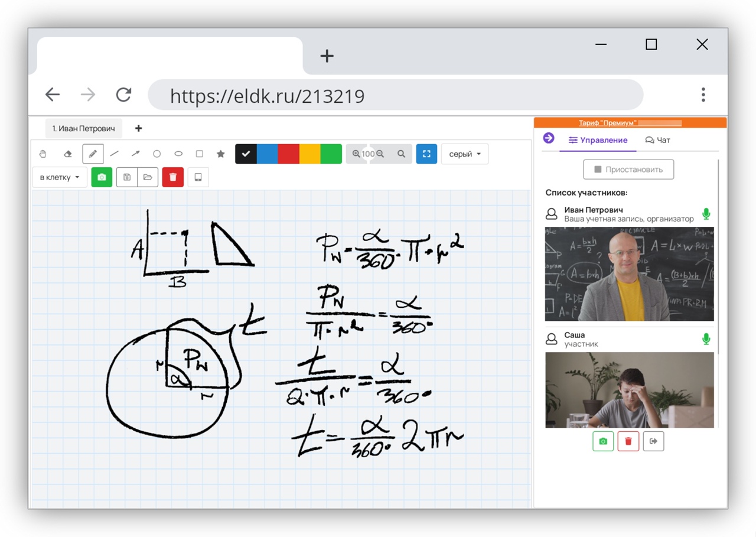Click the Приостановить button
This screenshot has height=537, width=756.
(628, 169)
